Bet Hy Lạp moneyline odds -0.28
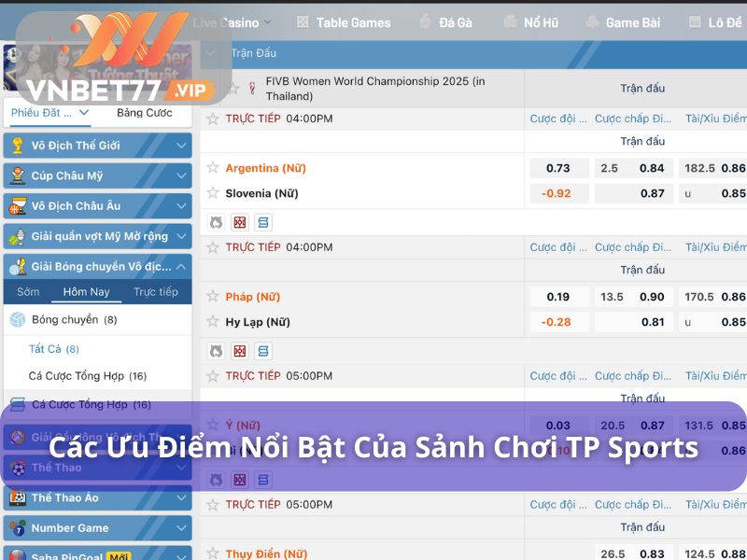747x560 pixels. click(559, 322)
